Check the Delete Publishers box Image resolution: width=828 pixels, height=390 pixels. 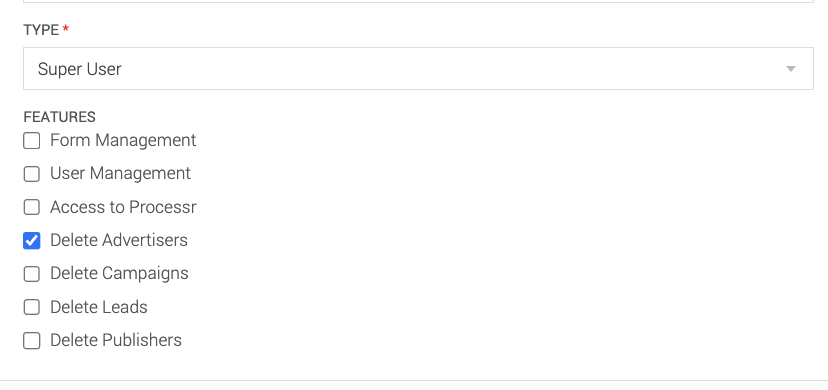pyautogui.click(x=32, y=341)
